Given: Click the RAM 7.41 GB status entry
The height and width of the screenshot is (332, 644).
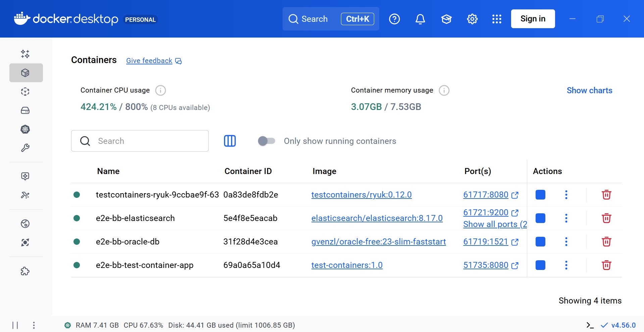Looking at the screenshot, I should pos(97,325).
